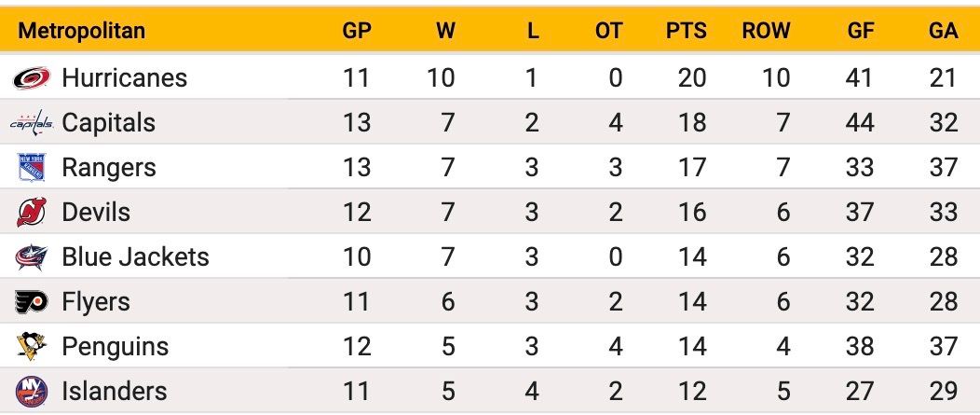The width and height of the screenshot is (980, 415).
Task: Sort by the ROW column header
Action: [767, 31]
